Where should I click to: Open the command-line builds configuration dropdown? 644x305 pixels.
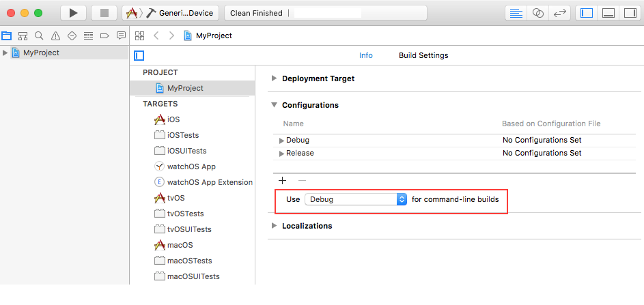click(x=355, y=199)
